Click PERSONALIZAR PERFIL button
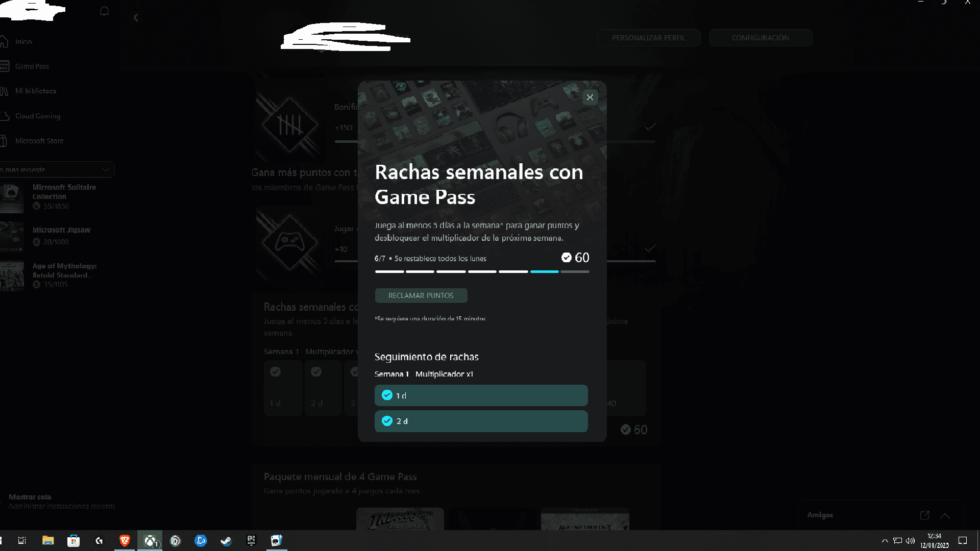Image resolution: width=980 pixels, height=551 pixels. (648, 38)
